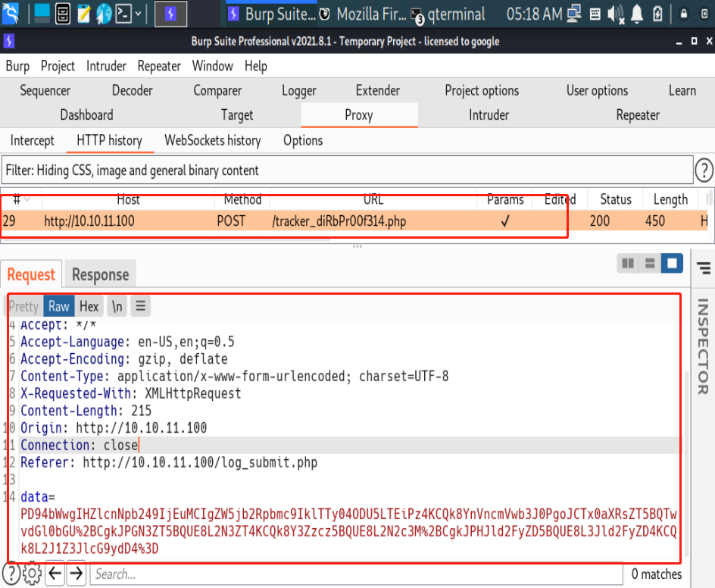Viewport: 715px width, 588px height.
Task: Switch to the Decoder tab
Action: pyautogui.click(x=133, y=90)
